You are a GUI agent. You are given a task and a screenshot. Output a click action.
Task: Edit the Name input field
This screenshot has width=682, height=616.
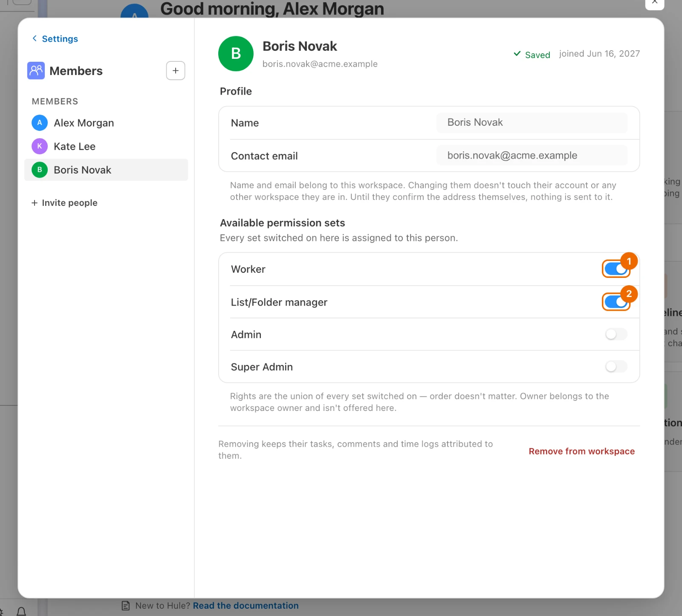pos(532,122)
